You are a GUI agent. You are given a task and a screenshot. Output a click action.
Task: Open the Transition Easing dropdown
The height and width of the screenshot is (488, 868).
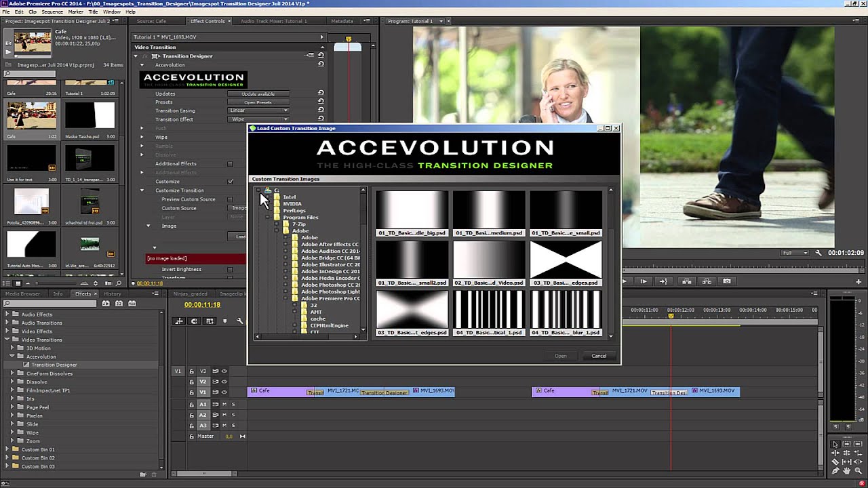[258, 110]
